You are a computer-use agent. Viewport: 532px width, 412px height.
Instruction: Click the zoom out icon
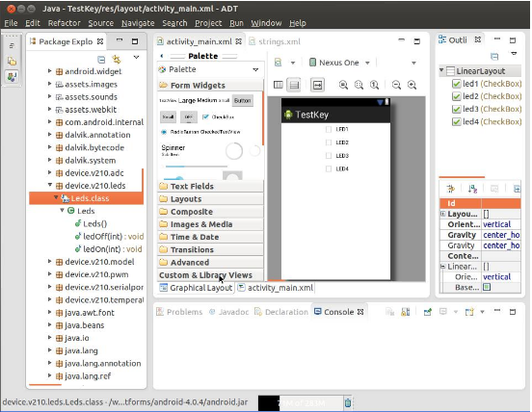396,85
